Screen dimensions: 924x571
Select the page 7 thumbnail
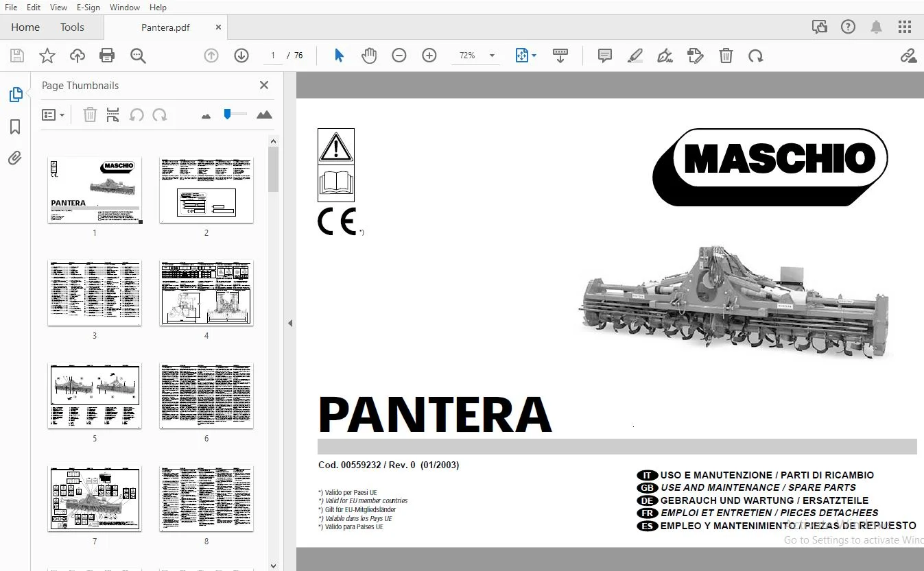95,498
